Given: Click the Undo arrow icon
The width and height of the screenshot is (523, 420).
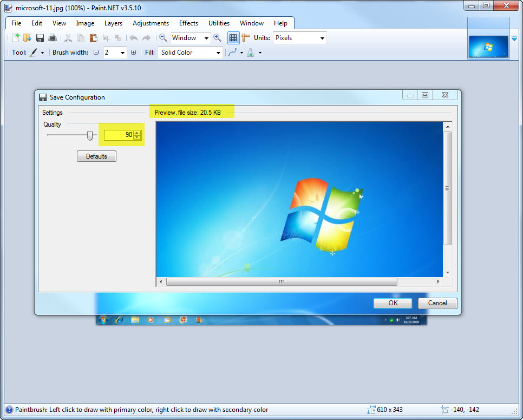Looking at the screenshot, I should 133,38.
